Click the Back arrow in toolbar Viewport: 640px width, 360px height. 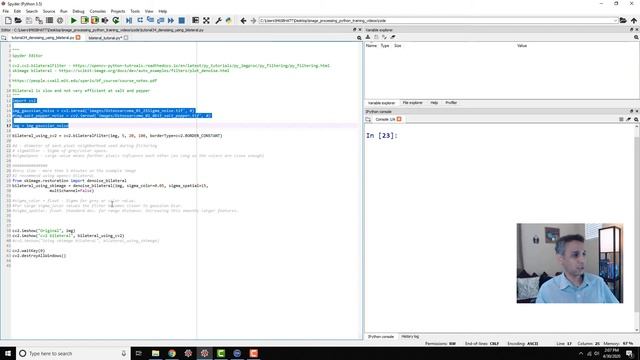click(x=243, y=20)
